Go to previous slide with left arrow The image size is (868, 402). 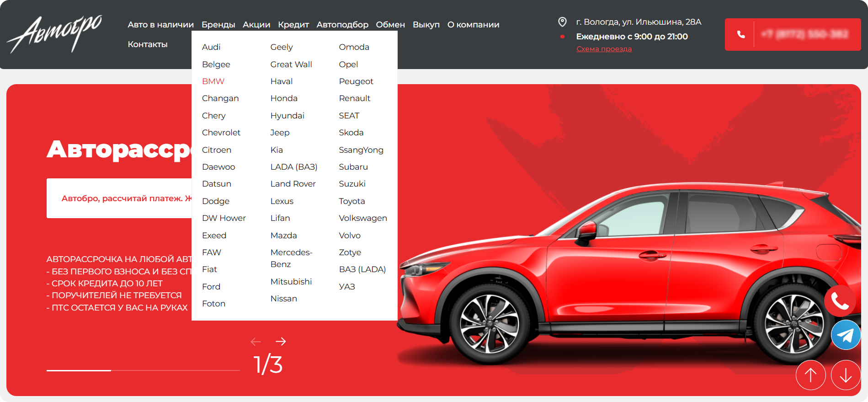click(x=256, y=342)
